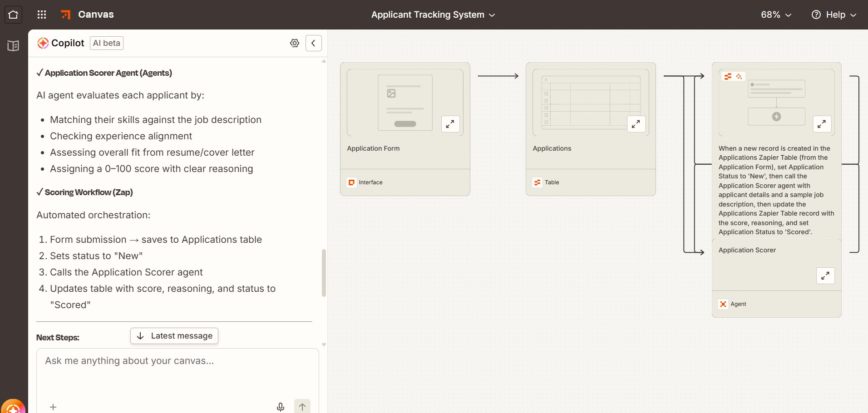Open the Zapier app grid launcher

pyautogui.click(x=42, y=14)
